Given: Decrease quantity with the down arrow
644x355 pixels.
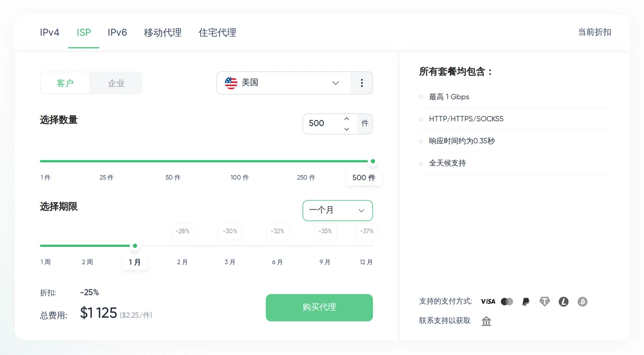Looking at the screenshot, I should pyautogui.click(x=347, y=129).
